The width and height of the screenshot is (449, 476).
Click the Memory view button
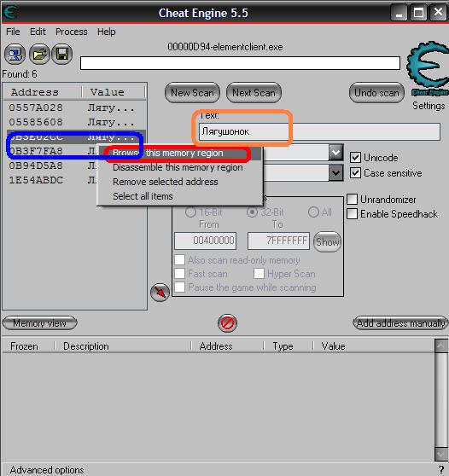point(39,323)
